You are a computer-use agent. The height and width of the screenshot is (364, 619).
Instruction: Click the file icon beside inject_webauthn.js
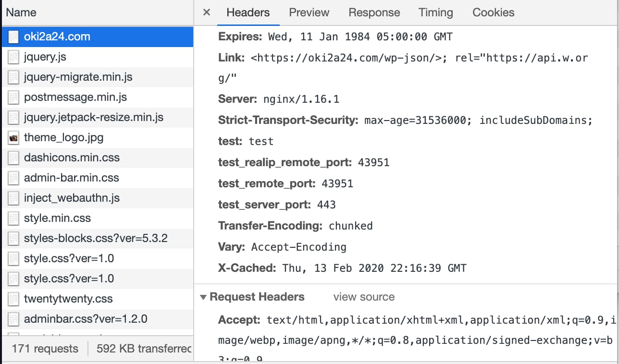[13, 198]
